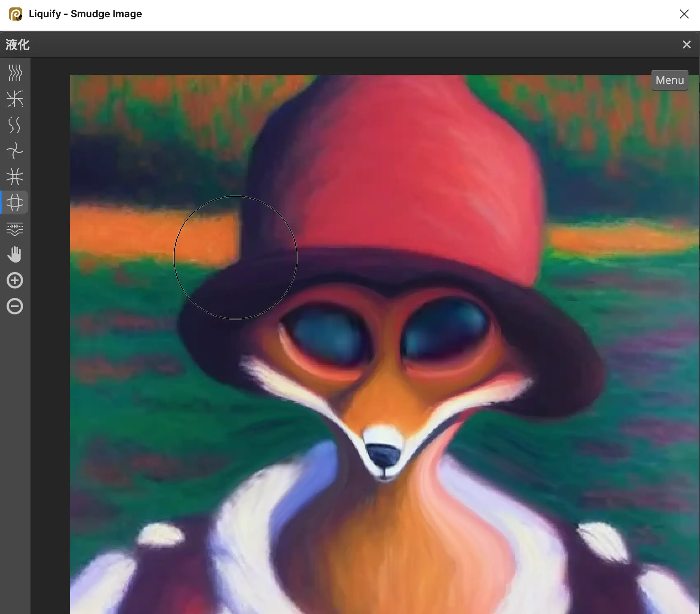Image resolution: width=700 pixels, height=614 pixels.
Task: Click the zoom out minus icon
Action: [15, 307]
